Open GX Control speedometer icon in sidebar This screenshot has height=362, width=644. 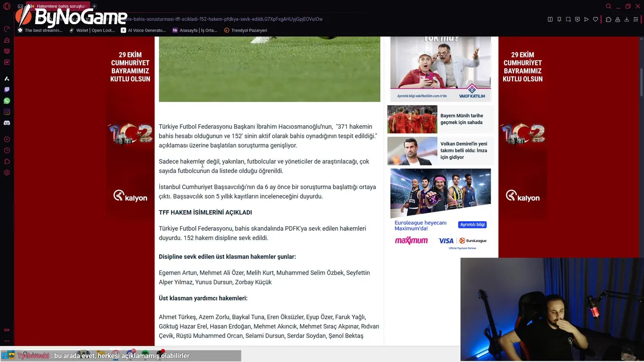(x=7, y=29)
